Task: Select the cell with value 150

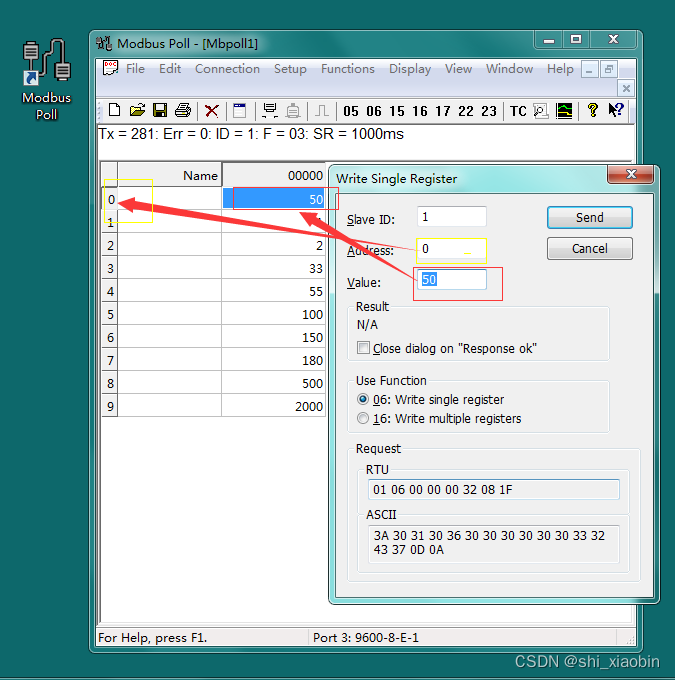Action: click(x=273, y=337)
